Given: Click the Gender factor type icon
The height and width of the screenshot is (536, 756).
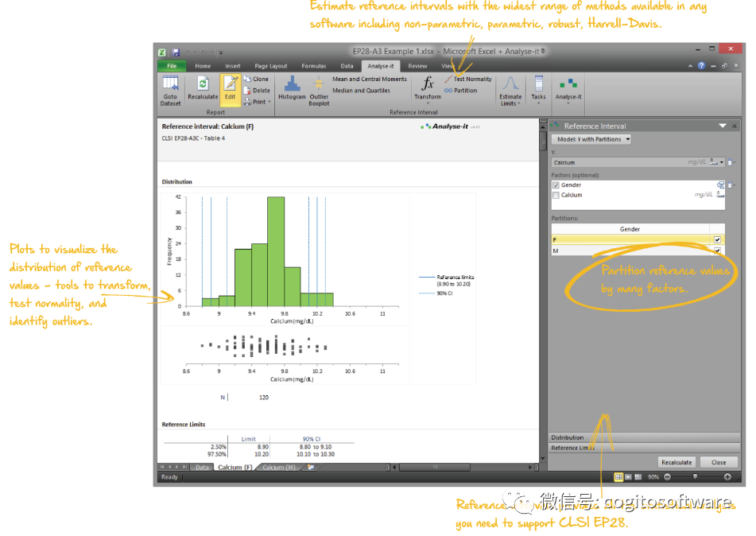Looking at the screenshot, I should (x=720, y=184).
